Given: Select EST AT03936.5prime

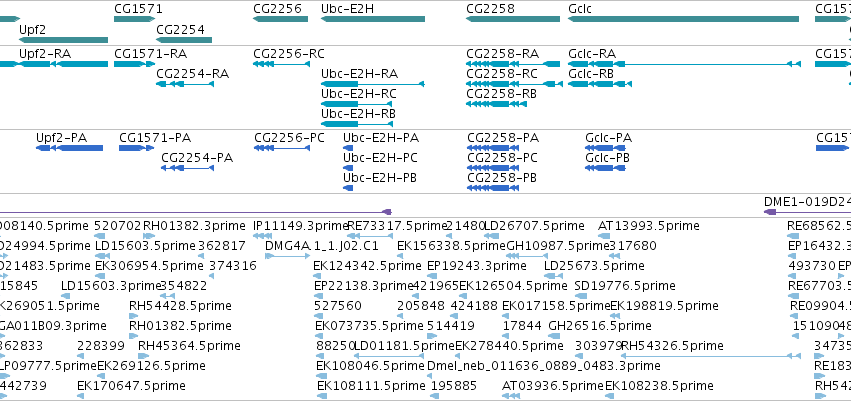Looking at the screenshot, I should point(511,396).
